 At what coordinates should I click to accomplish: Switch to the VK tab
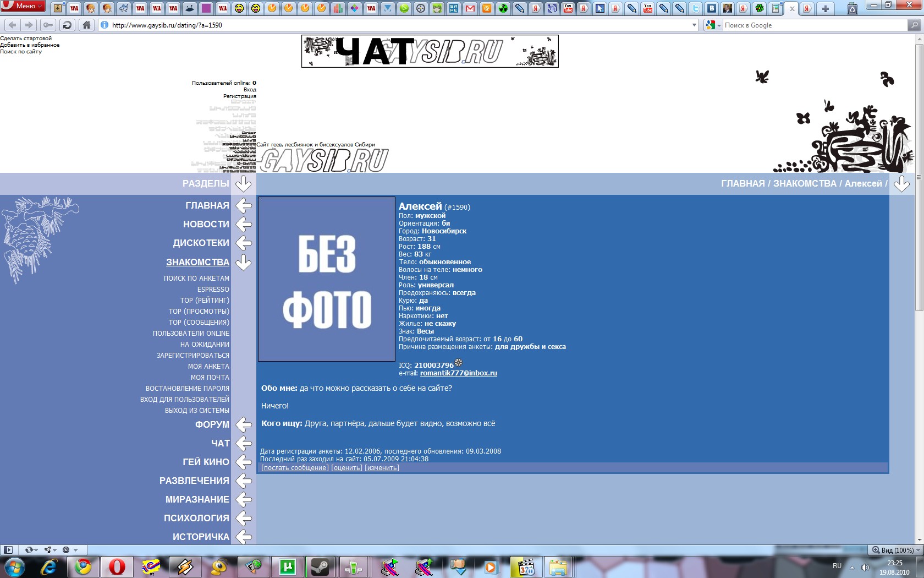(712, 8)
